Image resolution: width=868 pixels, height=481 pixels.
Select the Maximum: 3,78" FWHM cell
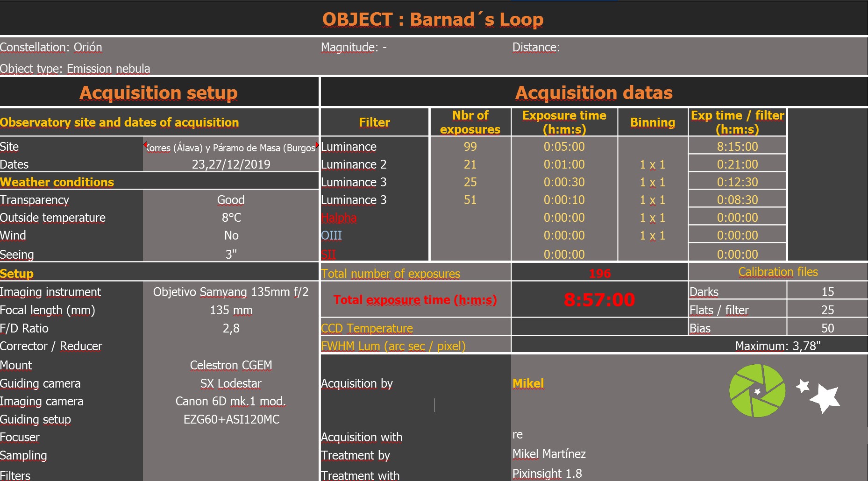point(777,346)
